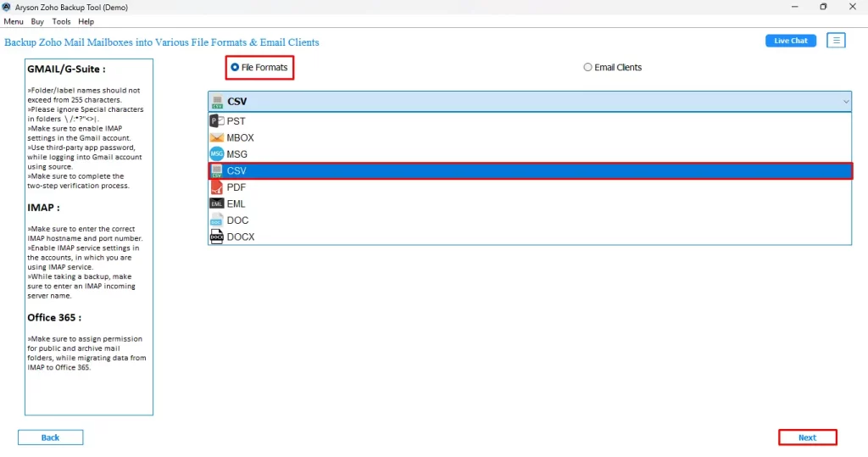Click the PDF red file icon
Screen dimensions: 868x457
pos(217,187)
